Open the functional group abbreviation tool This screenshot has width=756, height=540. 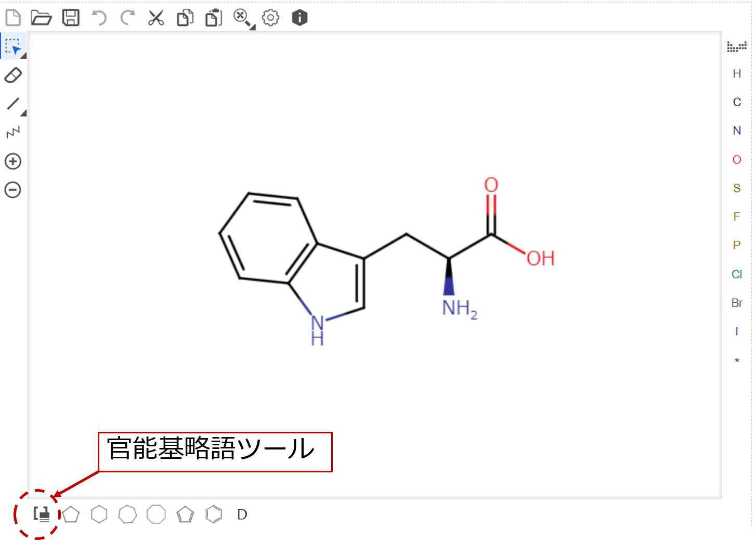pos(42,515)
